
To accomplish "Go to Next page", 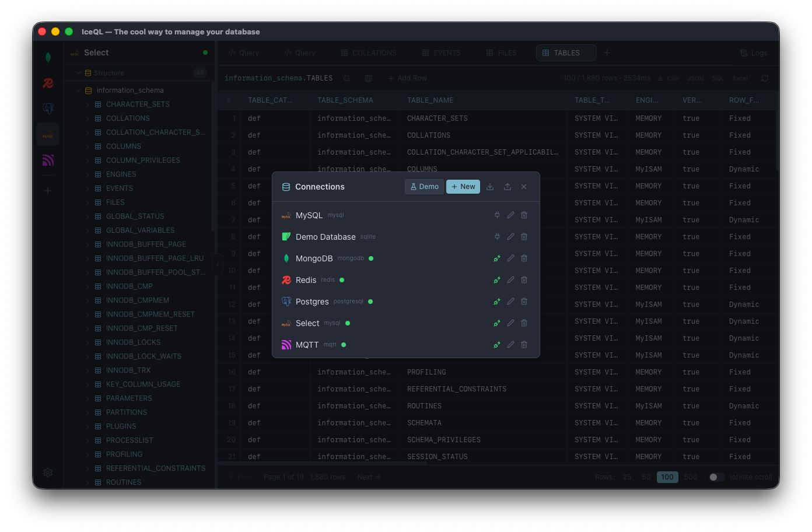I will pyautogui.click(x=369, y=477).
